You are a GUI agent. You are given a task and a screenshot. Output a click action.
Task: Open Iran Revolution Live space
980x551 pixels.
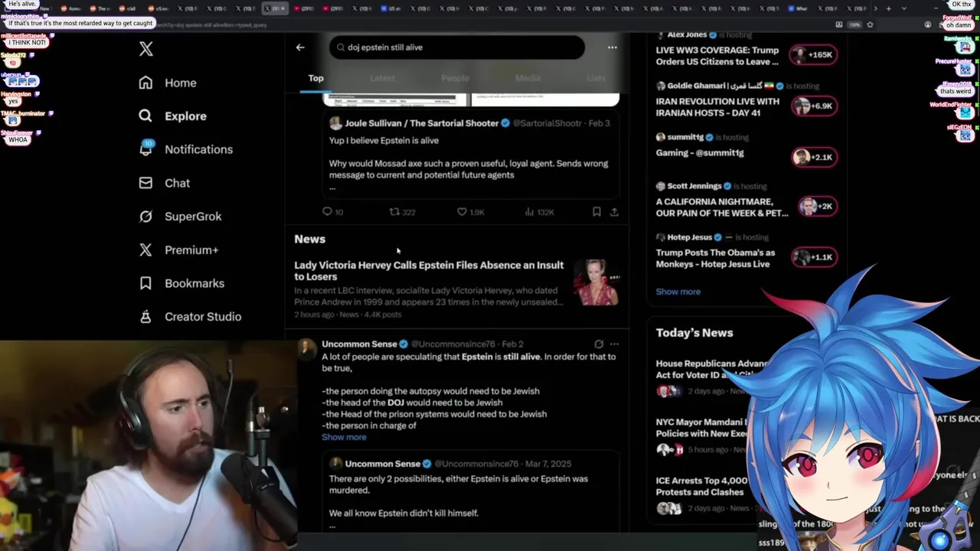click(717, 106)
